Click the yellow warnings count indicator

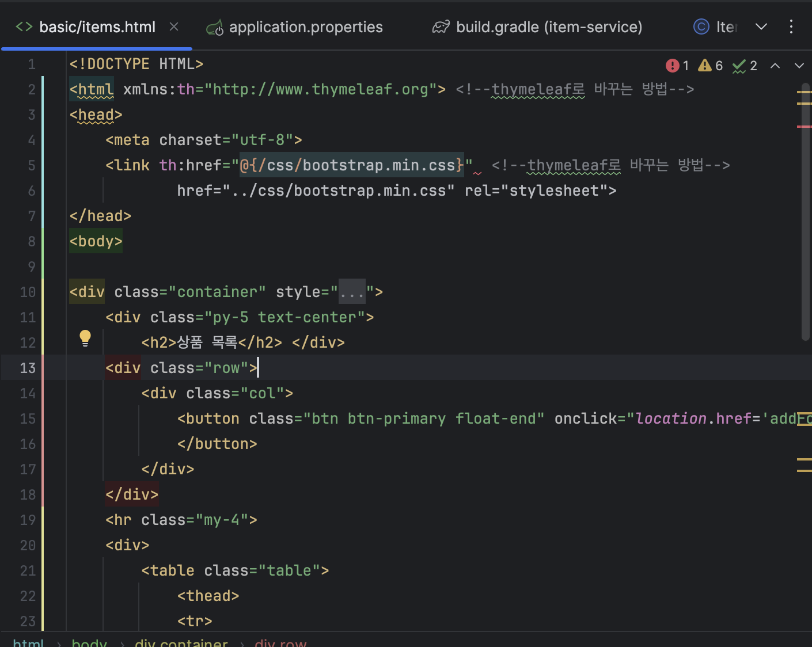click(x=710, y=66)
